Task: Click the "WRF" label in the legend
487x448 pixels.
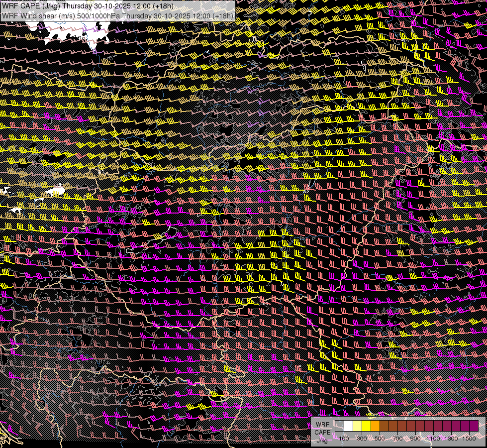Action: pos(323,425)
